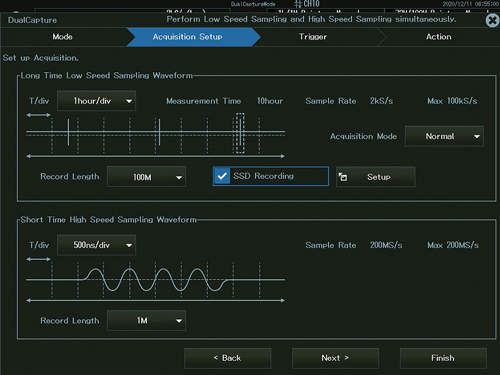500x375 pixels.
Task: Click the date and time in the top bar
Action: pyautogui.click(x=471, y=4)
